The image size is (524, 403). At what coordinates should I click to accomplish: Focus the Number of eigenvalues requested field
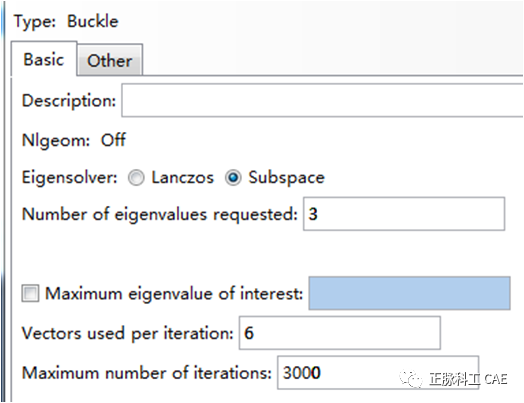coord(404,214)
